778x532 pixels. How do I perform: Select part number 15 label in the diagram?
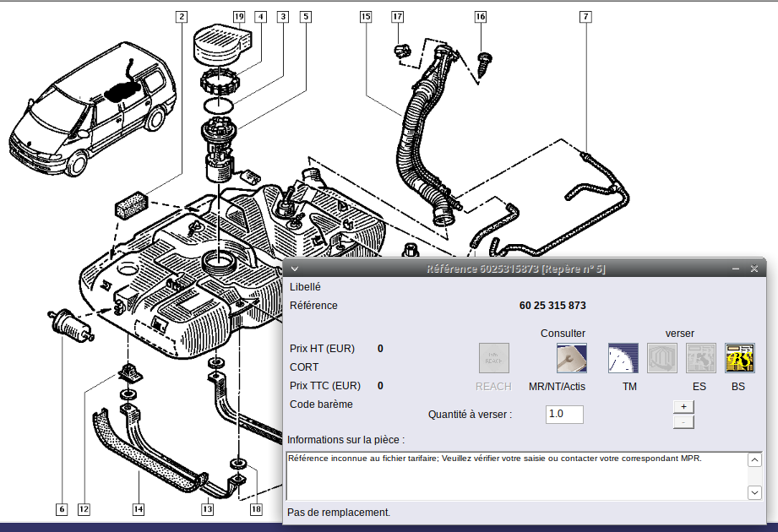pos(366,16)
